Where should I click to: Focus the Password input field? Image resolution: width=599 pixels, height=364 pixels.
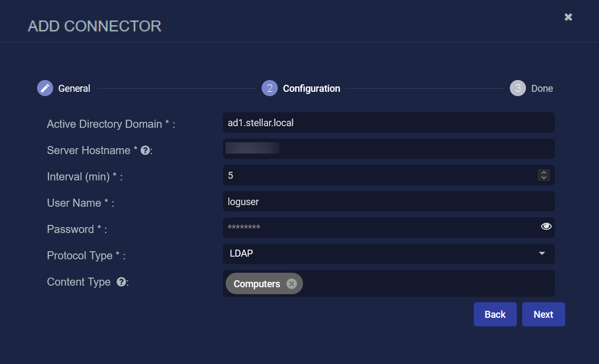376,228
